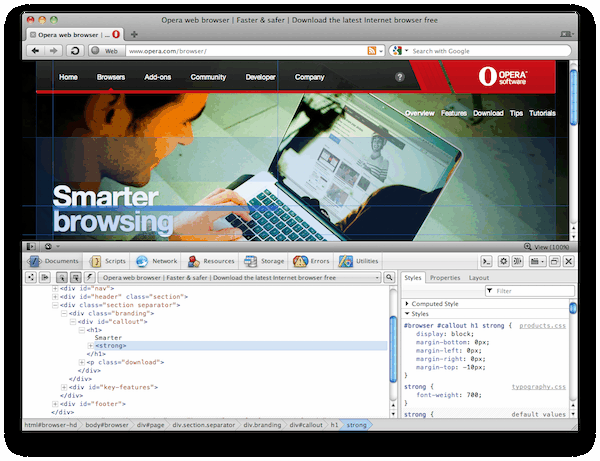Open the products.css source link

point(542,326)
